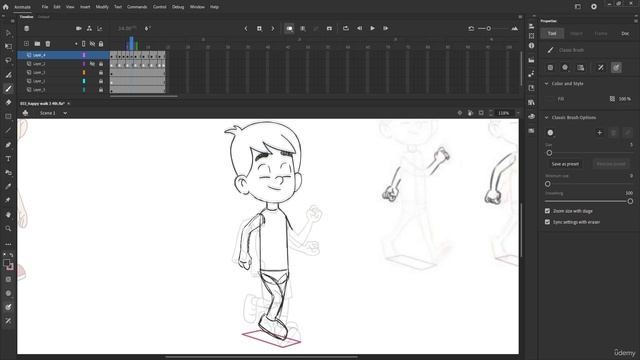Toggle onion skin button
Image resolution: width=640 pixels, height=360 pixels.
pos(289,28)
